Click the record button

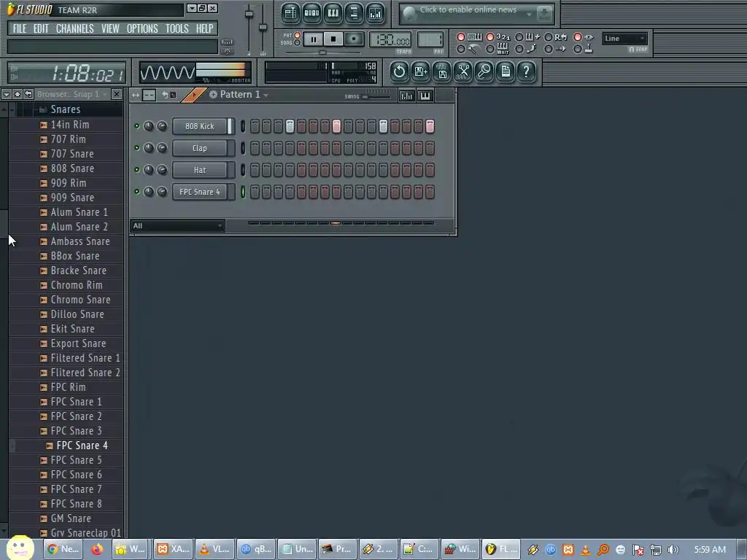coord(354,39)
